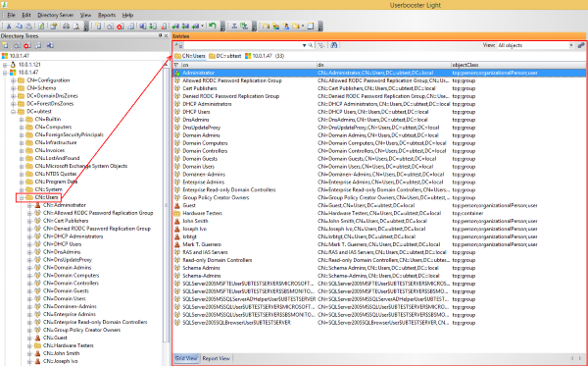
Task: Open the File menu
Action: tap(11, 15)
